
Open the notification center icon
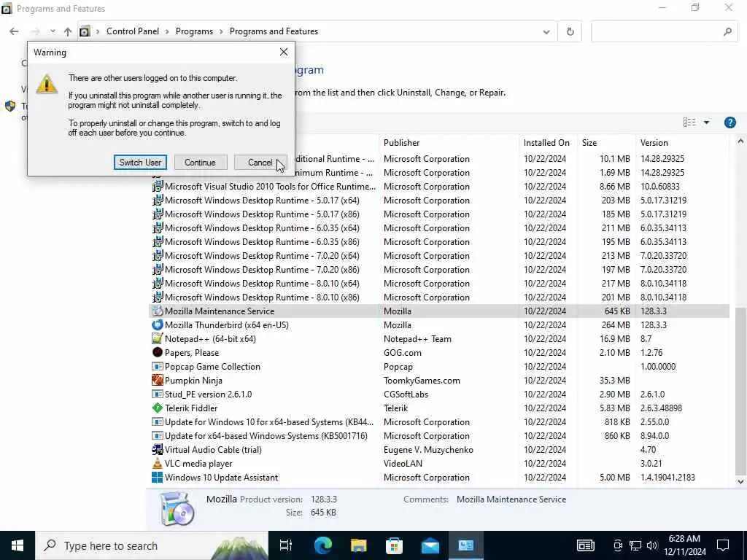(x=723, y=545)
